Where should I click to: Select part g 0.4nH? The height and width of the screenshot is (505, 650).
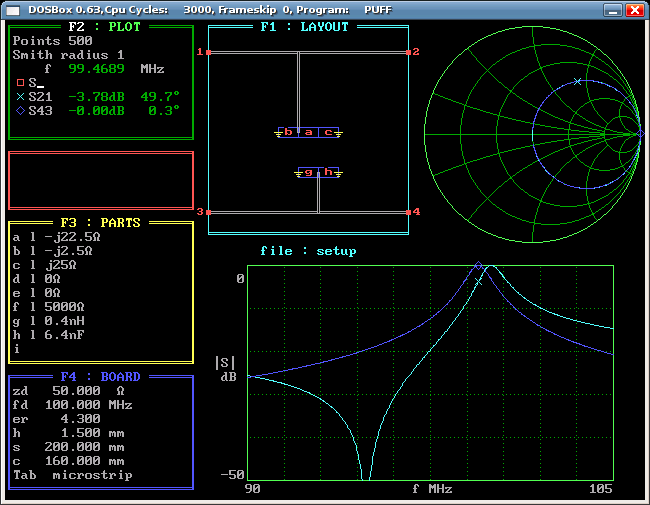click(49, 321)
